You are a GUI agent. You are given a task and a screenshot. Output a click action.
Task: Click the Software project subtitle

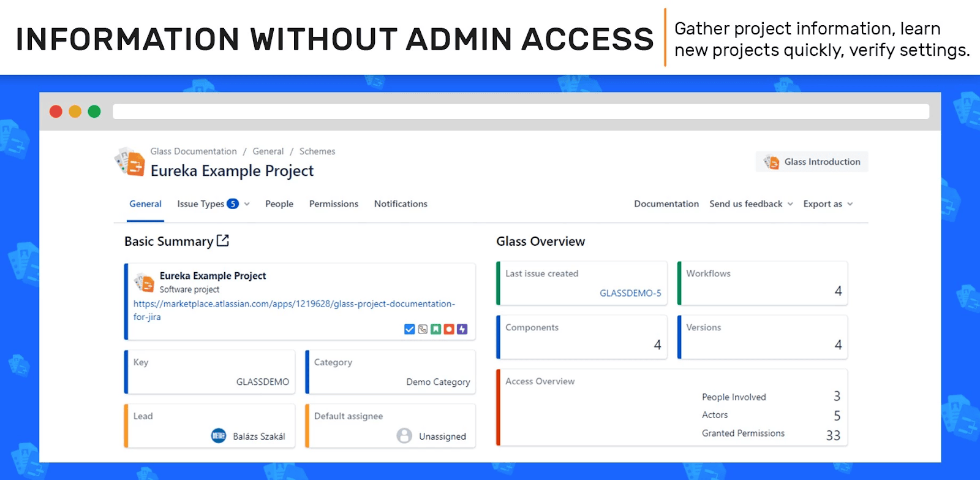189,289
